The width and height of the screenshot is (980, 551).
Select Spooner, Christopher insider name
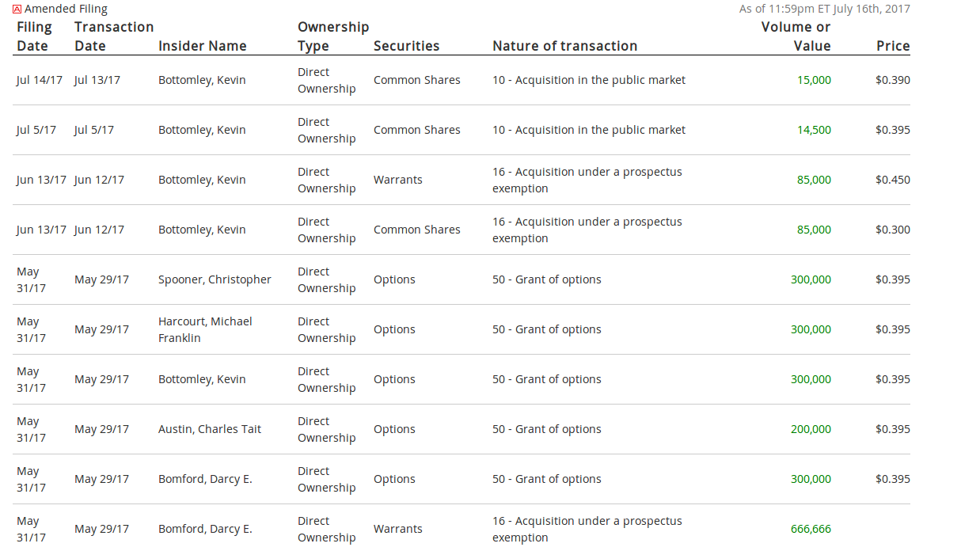(215, 279)
